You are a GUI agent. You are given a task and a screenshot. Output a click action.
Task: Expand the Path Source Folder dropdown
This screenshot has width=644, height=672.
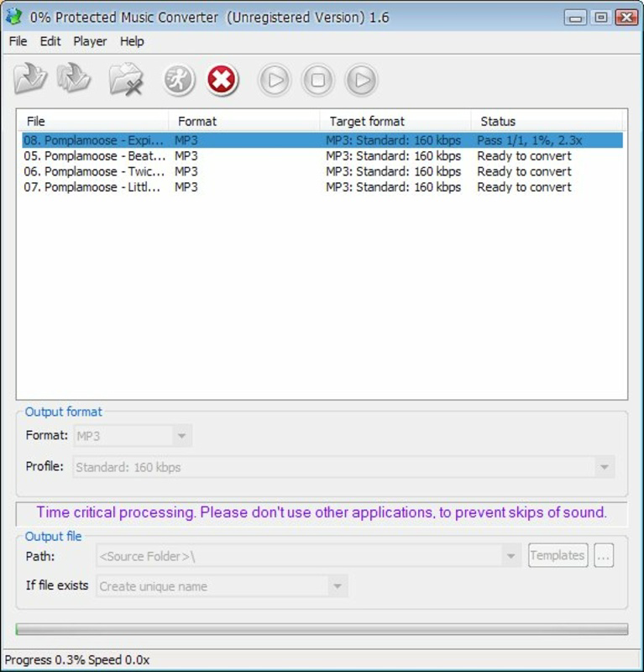pyautogui.click(x=510, y=556)
